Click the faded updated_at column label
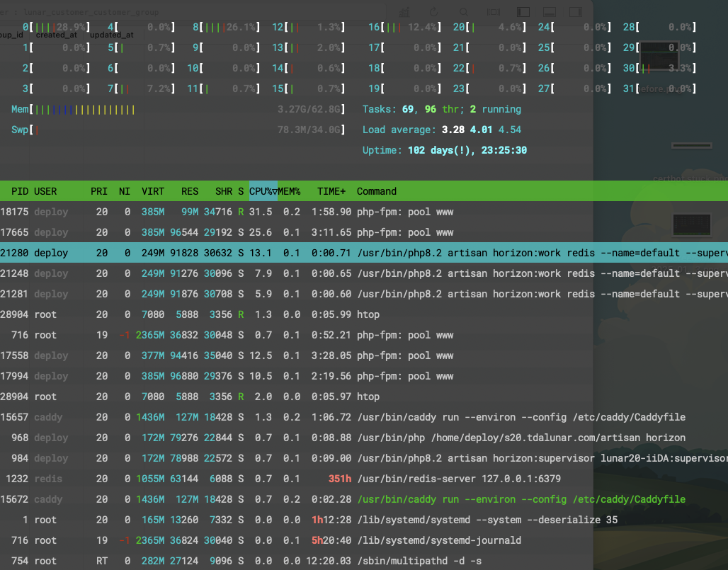This screenshot has height=570, width=728. (111, 35)
